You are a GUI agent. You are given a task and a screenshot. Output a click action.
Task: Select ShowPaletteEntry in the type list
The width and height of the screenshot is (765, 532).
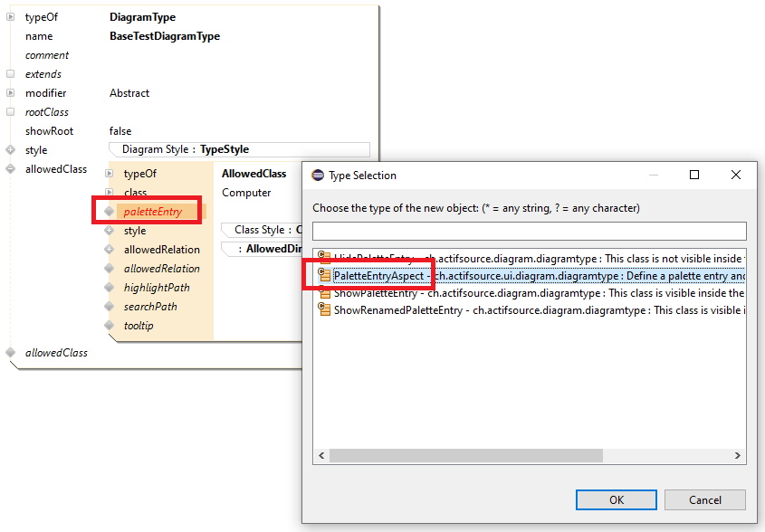376,293
